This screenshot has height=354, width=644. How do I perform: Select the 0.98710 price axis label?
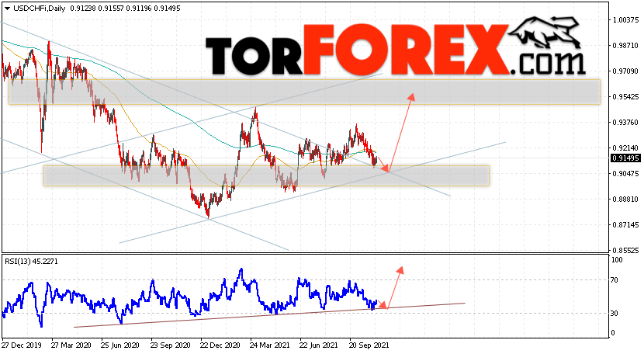(625, 46)
